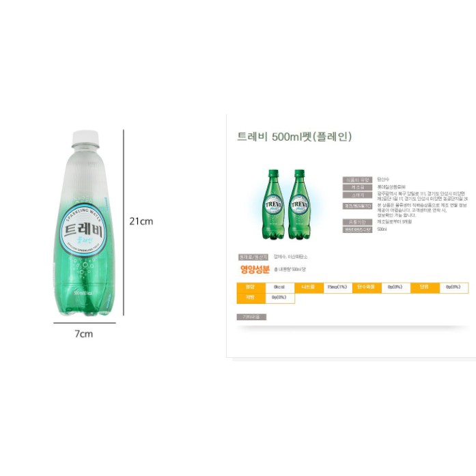Click the orange 탄수화물 table header cell
This screenshot has width=476, height=476.
[367, 288]
